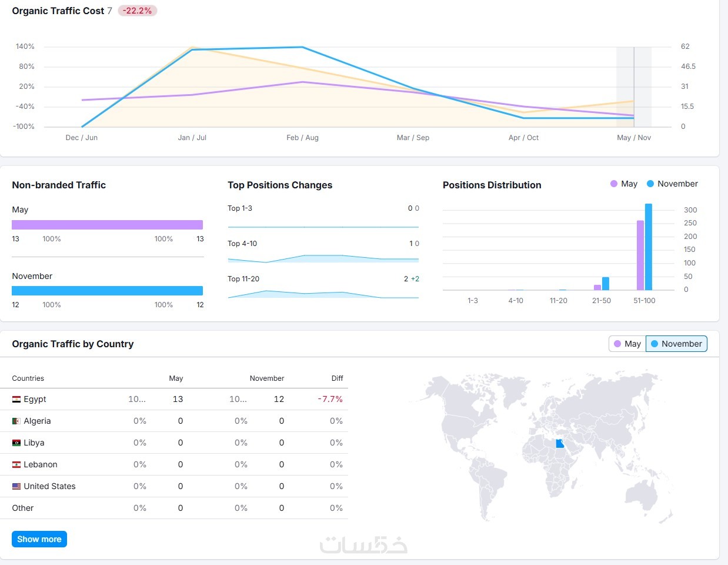Click the Libya flag icon
The height and width of the screenshot is (565, 728).
[16, 443]
